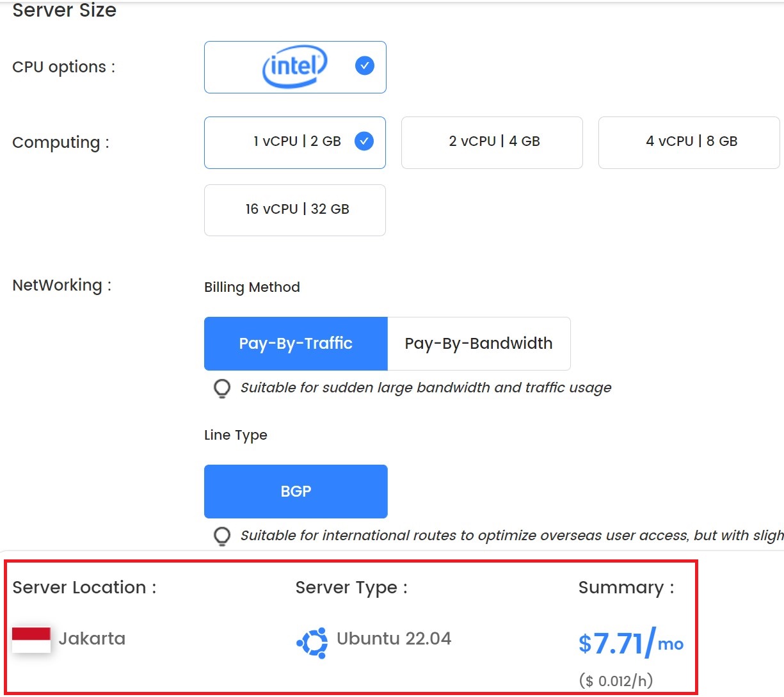The width and height of the screenshot is (784, 697).
Task: Click the blue checkmark on the Intel card
Action: point(364,65)
